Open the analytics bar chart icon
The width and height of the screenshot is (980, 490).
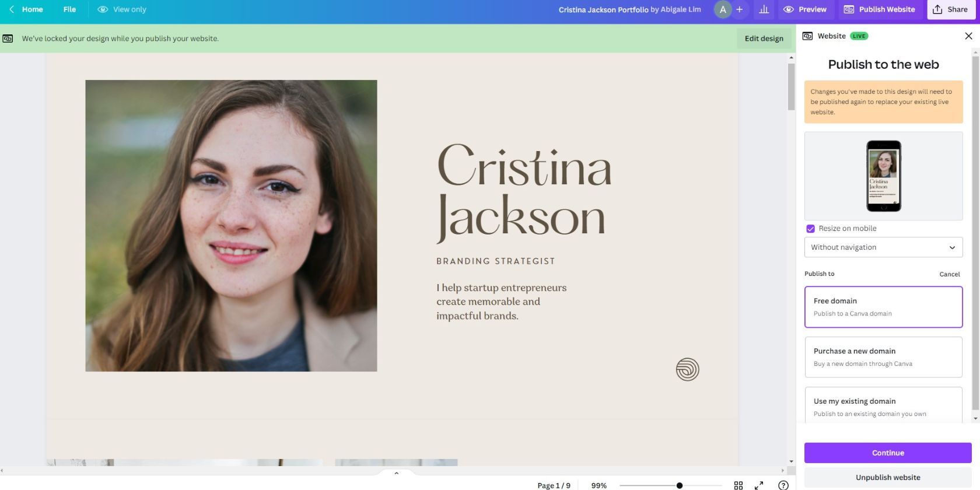coord(764,9)
